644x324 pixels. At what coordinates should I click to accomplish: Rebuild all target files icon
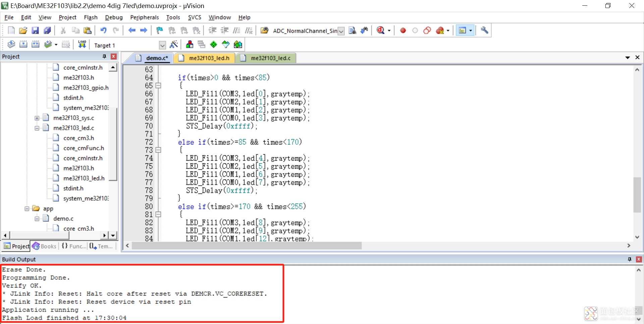(x=35, y=44)
